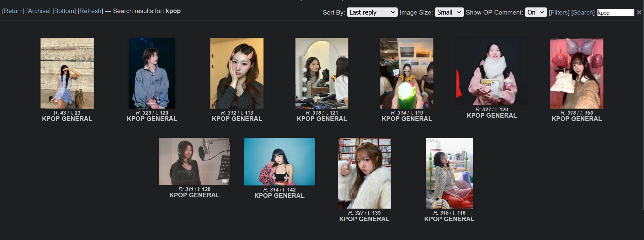Open the Sort By dropdown
The width and height of the screenshot is (644, 240).
pos(372,12)
